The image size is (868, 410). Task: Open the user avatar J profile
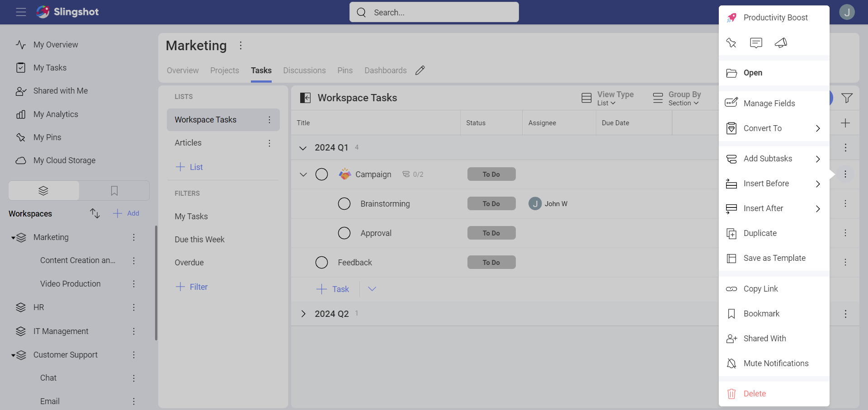coord(847,12)
